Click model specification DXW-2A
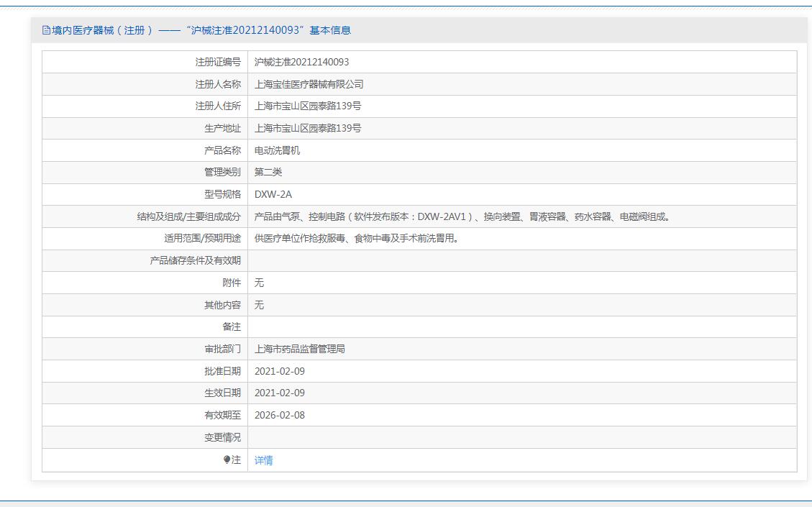 tap(273, 194)
